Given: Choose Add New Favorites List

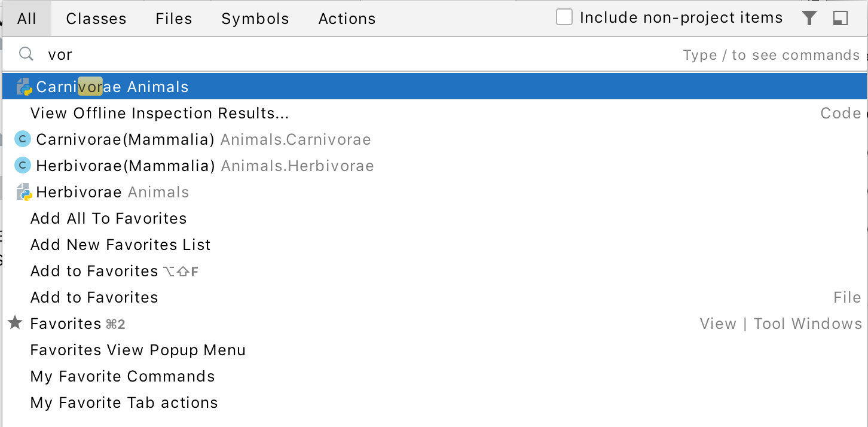Looking at the screenshot, I should pyautogui.click(x=120, y=245).
